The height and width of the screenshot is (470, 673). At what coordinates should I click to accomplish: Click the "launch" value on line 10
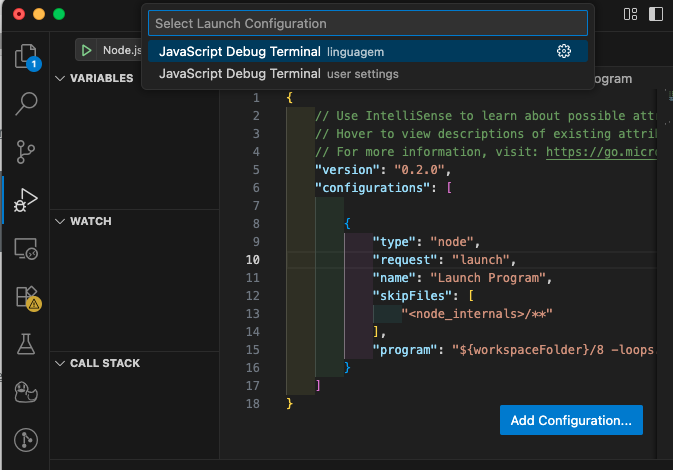click(x=481, y=260)
